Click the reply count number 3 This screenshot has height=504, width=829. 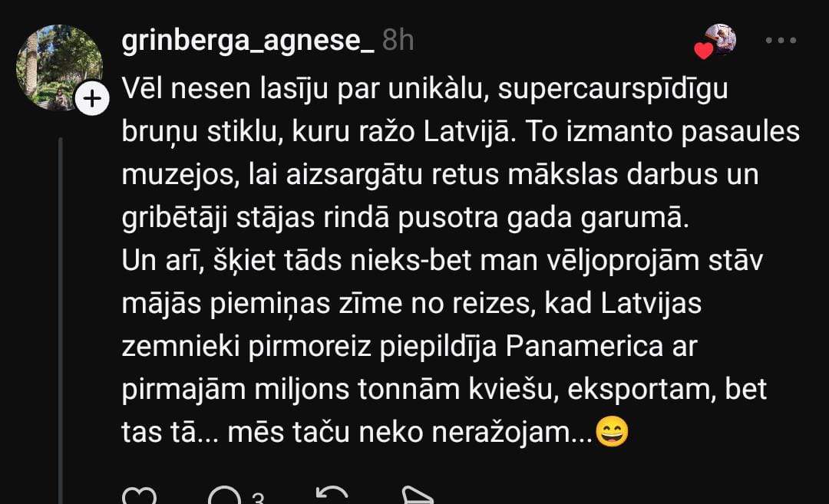point(257,498)
